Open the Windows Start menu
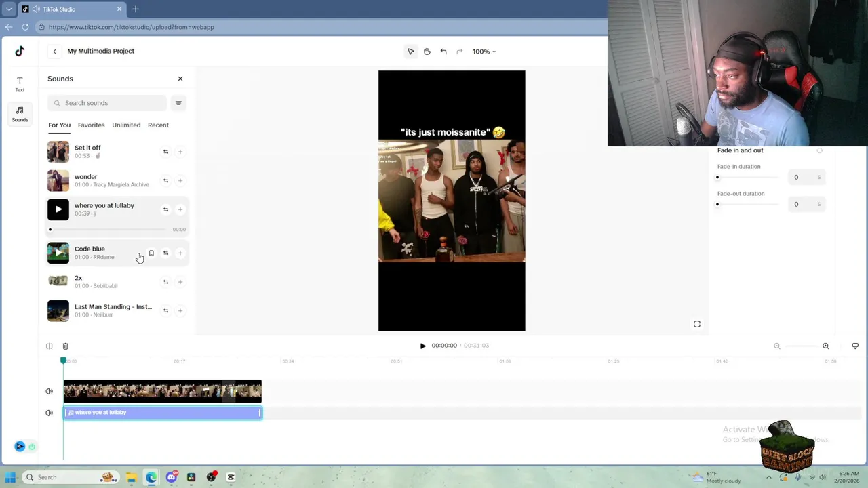This screenshot has width=868, height=488. 9,477
